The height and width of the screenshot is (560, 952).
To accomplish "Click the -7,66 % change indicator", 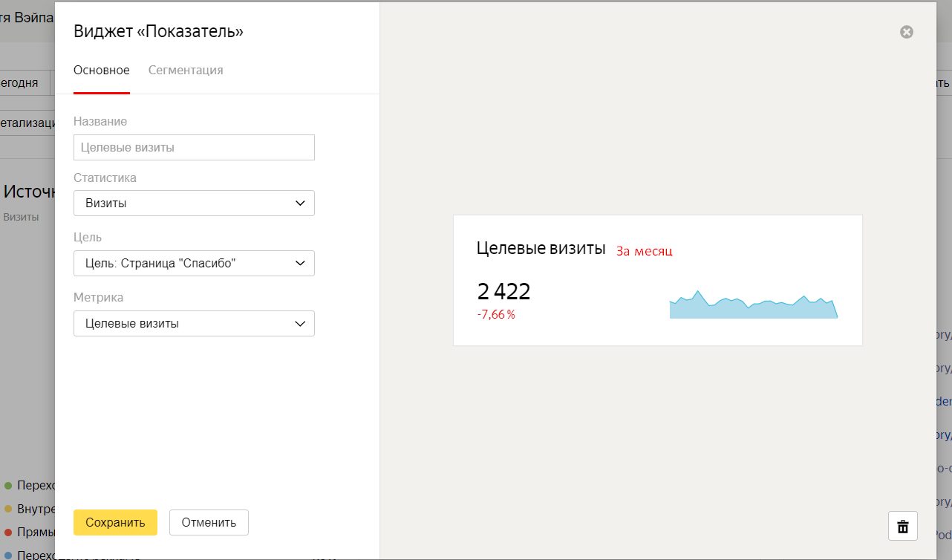I will coord(496,314).
